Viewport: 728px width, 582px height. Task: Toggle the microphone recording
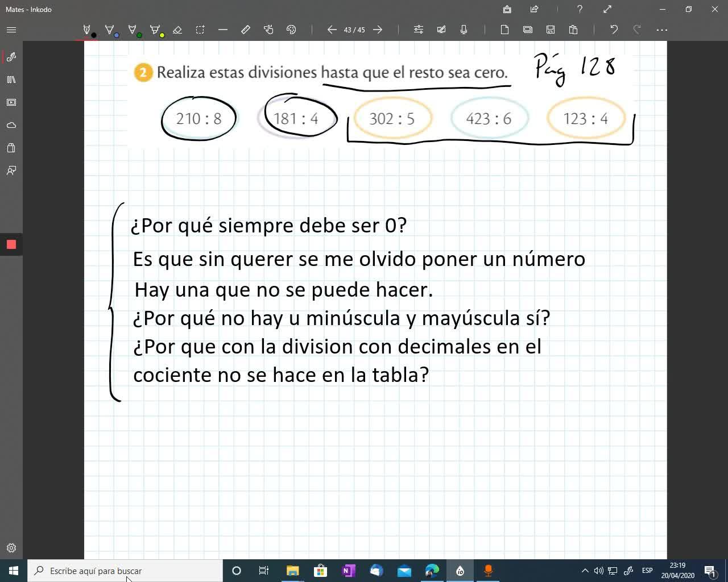point(464,30)
